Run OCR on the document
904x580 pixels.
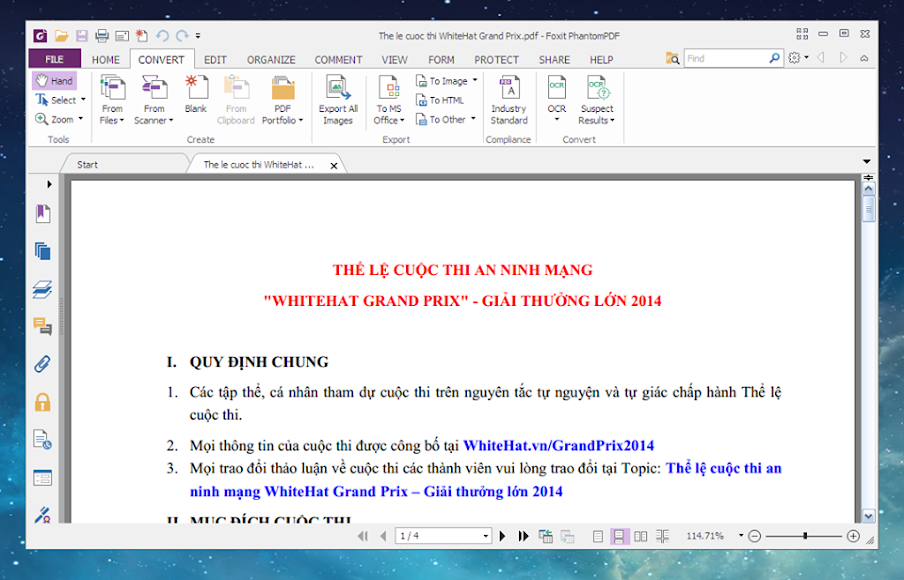click(557, 99)
